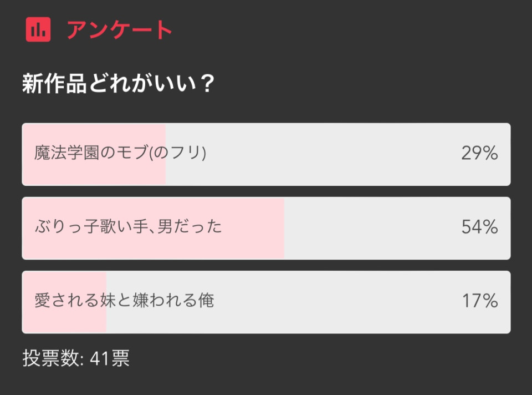The height and width of the screenshot is (395, 532).
Task: Click the 29% result percentage
Action: [479, 153]
